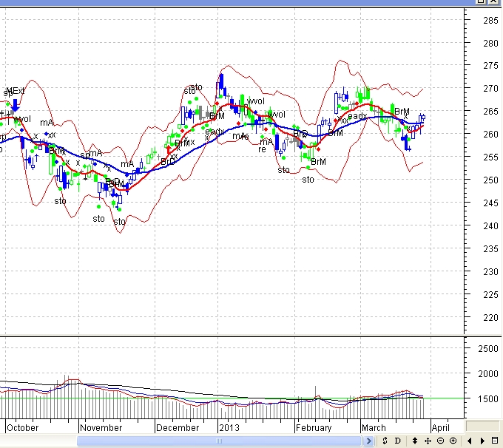Viewport: 503px width, 448px height.
Task: Click the refresh chart icon
Action: [x=385, y=441]
